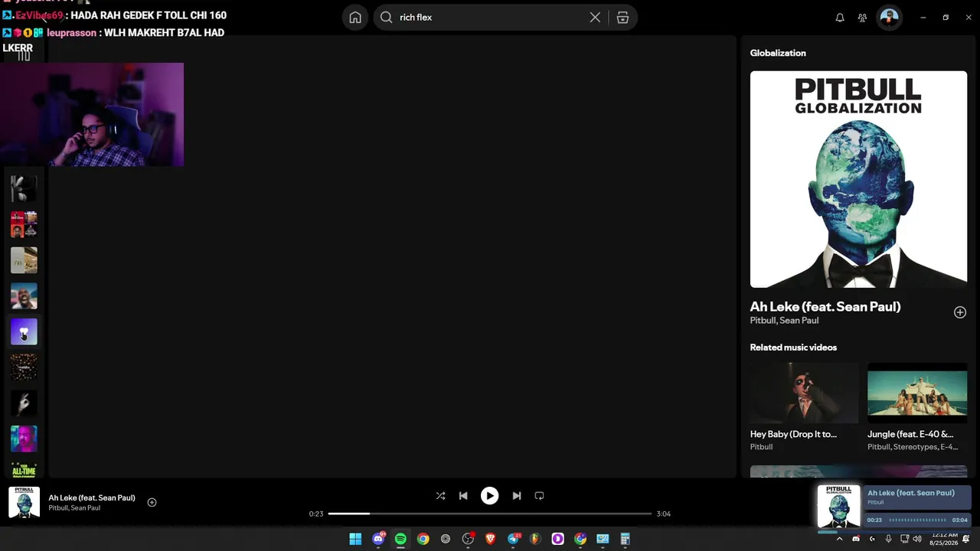
Task: Open the taskbar date and time
Action: point(943,539)
